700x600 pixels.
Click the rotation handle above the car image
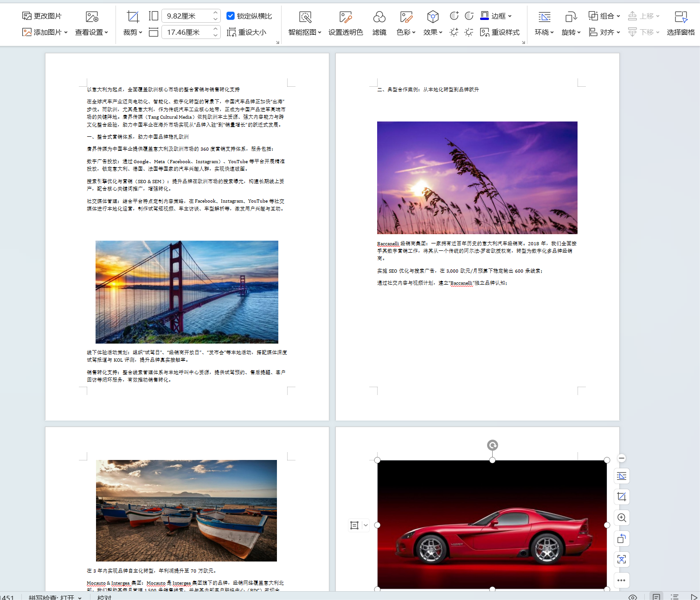(x=492, y=445)
